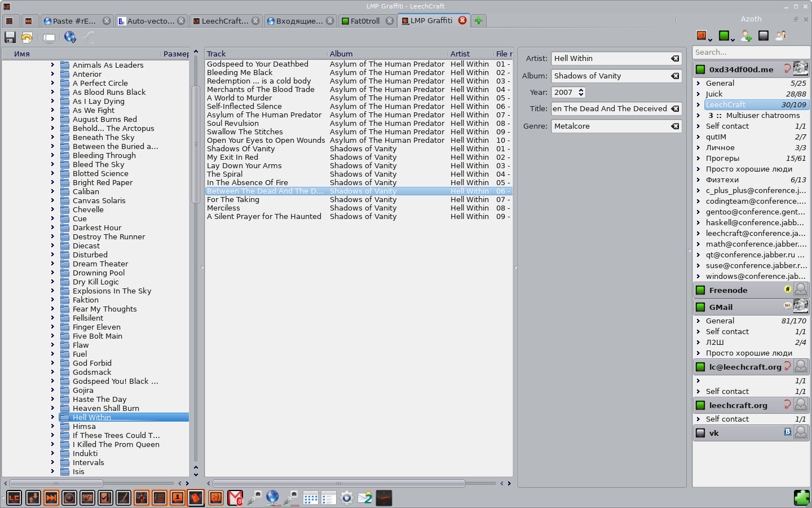Click the Year spin box arrows
Image resolution: width=812 pixels, height=508 pixels.
581,92
